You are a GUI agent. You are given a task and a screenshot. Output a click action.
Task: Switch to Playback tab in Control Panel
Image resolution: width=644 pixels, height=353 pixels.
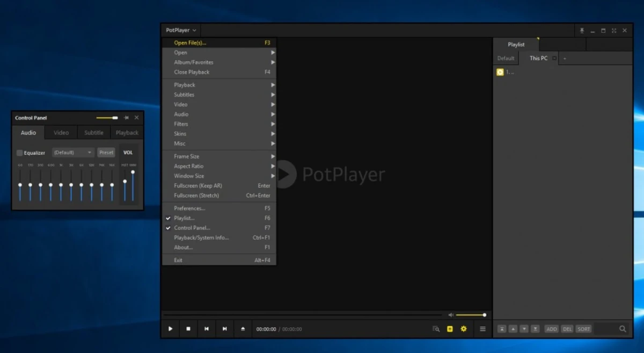127,133
